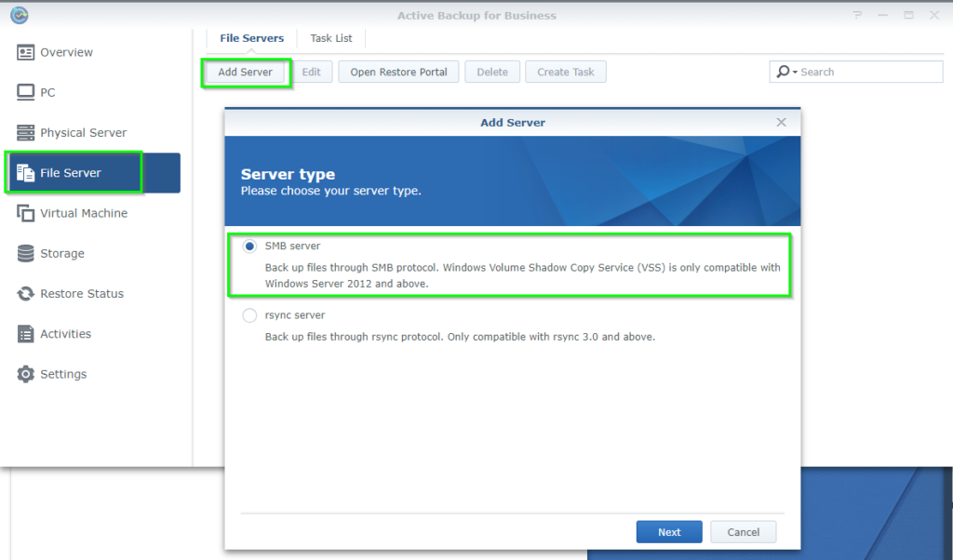953x560 pixels.
Task: Click the Settings gear icon
Action: [x=25, y=374]
